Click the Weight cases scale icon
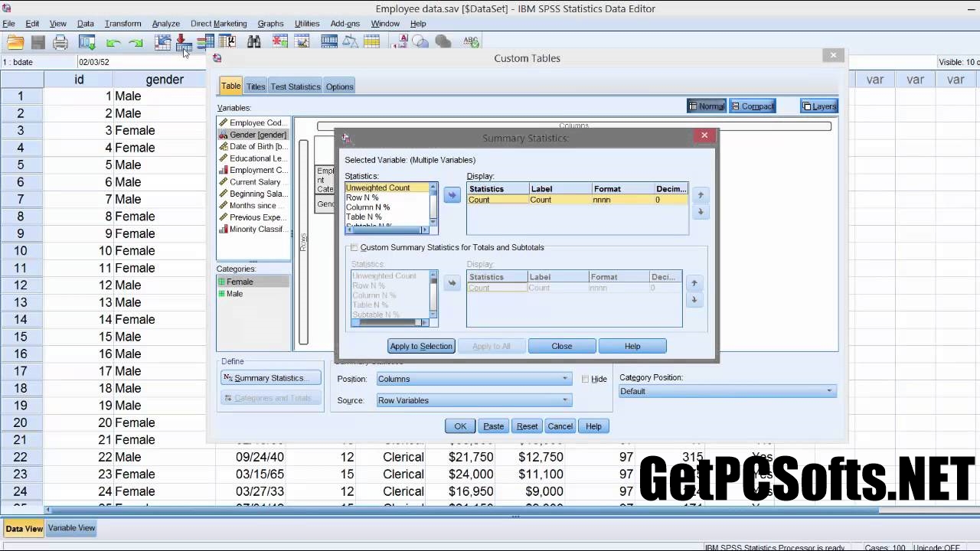This screenshot has height=551, width=980. click(351, 42)
